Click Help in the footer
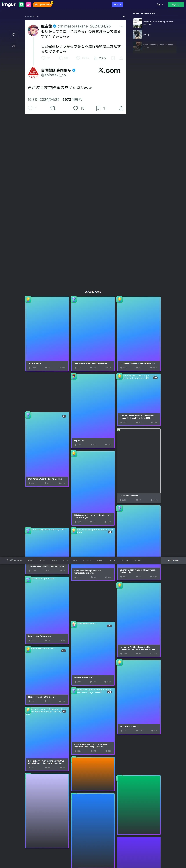186x868 pixels. coord(75,560)
